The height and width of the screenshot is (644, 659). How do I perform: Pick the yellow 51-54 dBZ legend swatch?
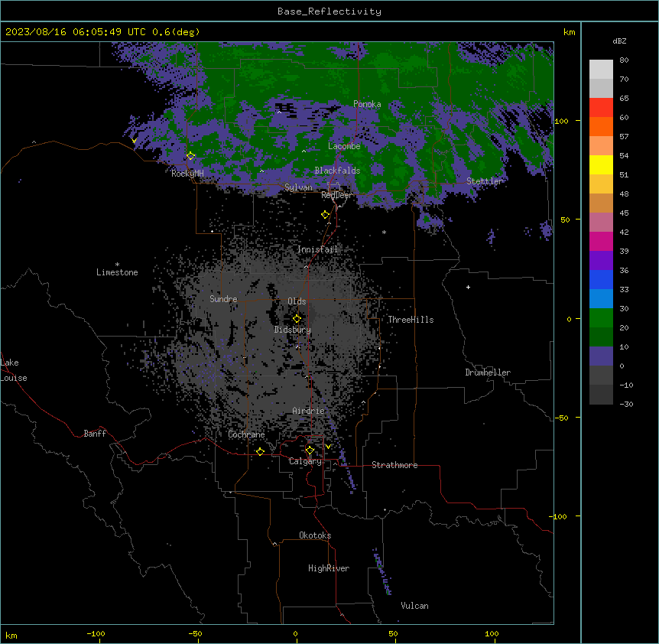601,164
